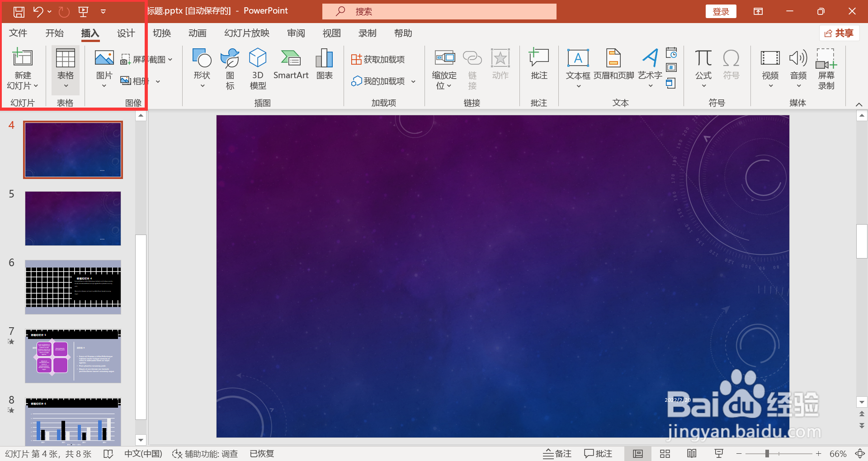Select slide 6 thumbnail
Screen dimensions: 868x461
pyautogui.click(x=73, y=287)
